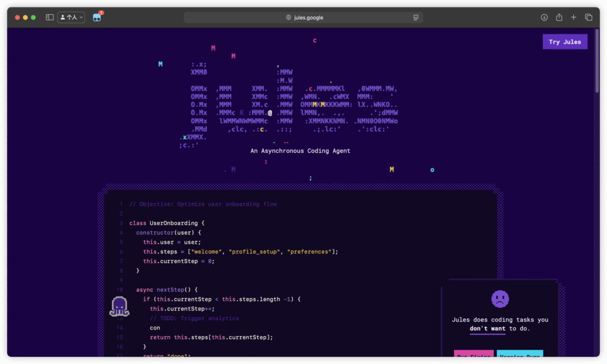
Task: Click the line "class UserOnboarding {"
Action: pos(167,223)
